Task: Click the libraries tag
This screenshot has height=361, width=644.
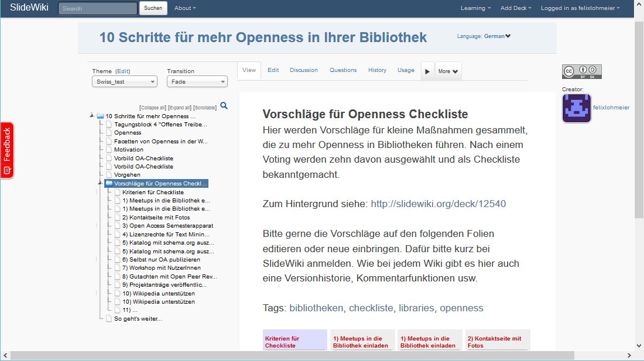Action: [x=416, y=308]
